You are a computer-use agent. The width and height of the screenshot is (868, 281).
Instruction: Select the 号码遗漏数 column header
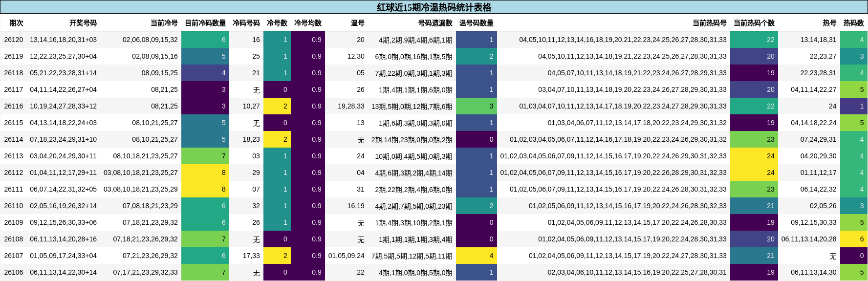tap(435, 23)
